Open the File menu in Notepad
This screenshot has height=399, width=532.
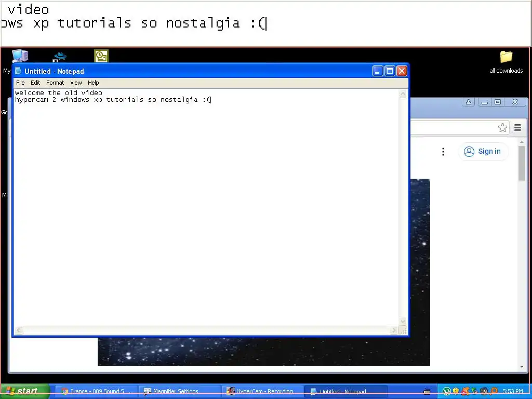(20, 83)
